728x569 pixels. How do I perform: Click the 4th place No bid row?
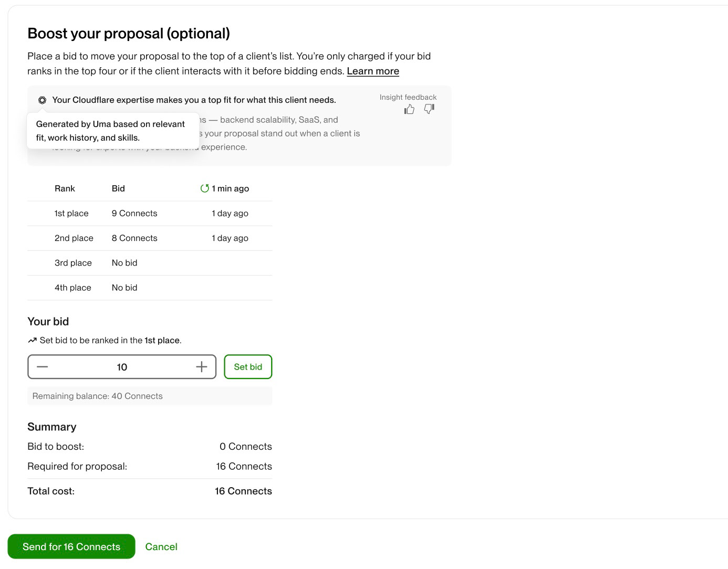[150, 288]
